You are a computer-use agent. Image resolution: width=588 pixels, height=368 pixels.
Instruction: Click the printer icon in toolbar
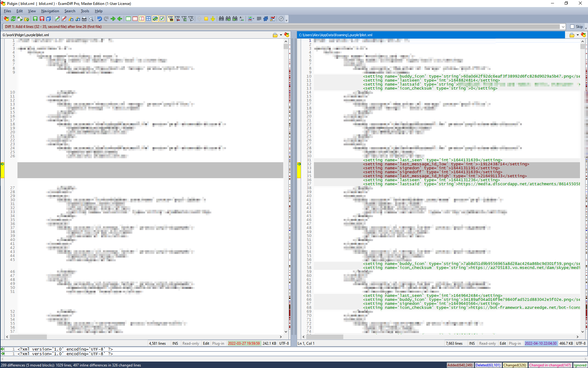[x=84, y=19]
